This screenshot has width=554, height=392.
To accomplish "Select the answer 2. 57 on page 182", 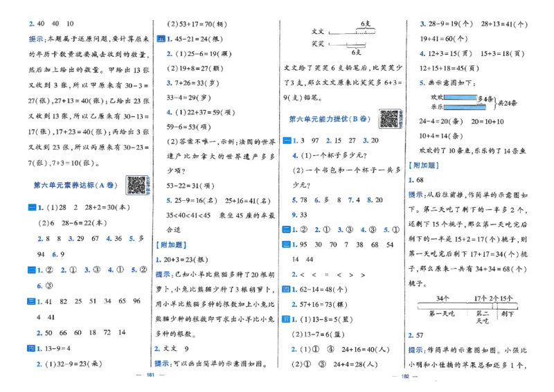I will 415,335.
